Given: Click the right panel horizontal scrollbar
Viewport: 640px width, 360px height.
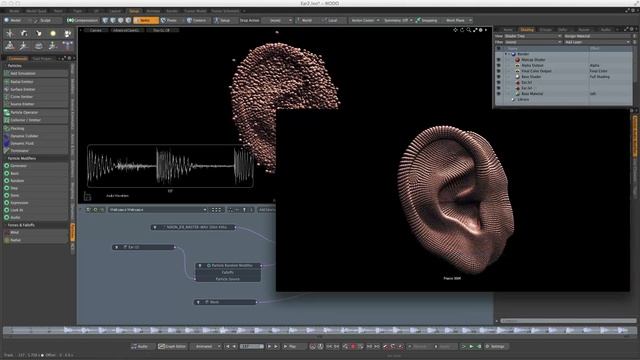Looking at the screenshot, I should point(568,321).
